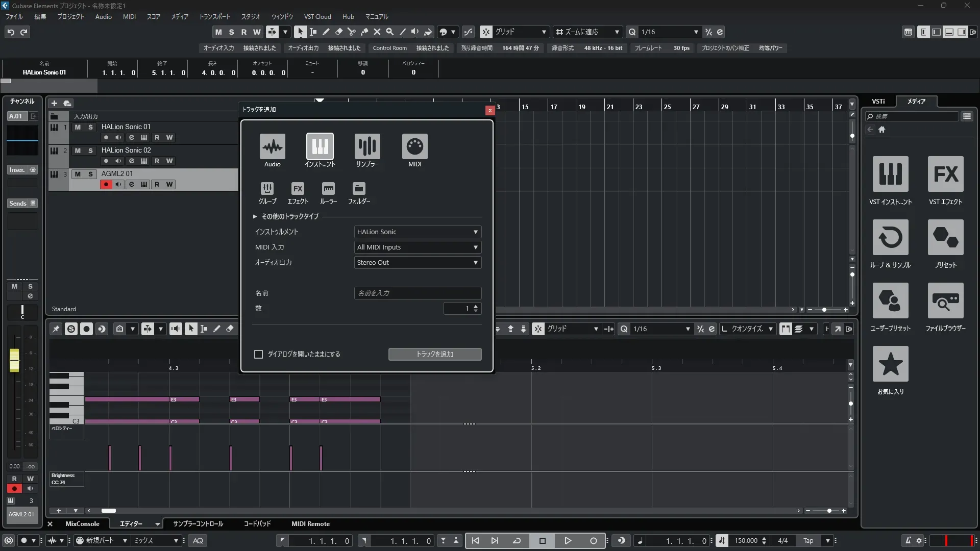Viewport: 980px width, 551px height.
Task: Select the Folder track type icon
Action: click(x=359, y=189)
